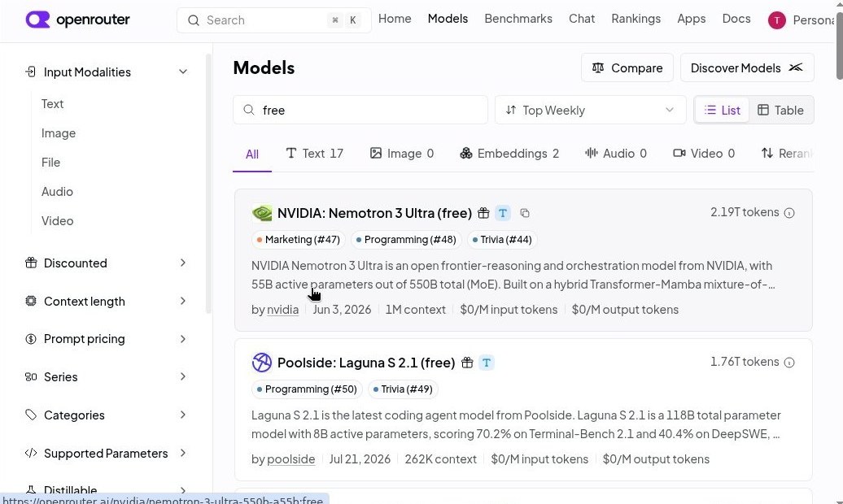The height and width of the screenshot is (504, 843).
Task: Click the Marketing (#47) category chip
Action: point(299,240)
